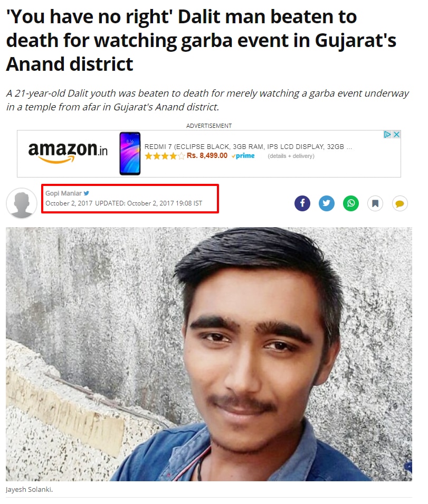Open the Jayesh Solanki photo

click(x=208, y=354)
